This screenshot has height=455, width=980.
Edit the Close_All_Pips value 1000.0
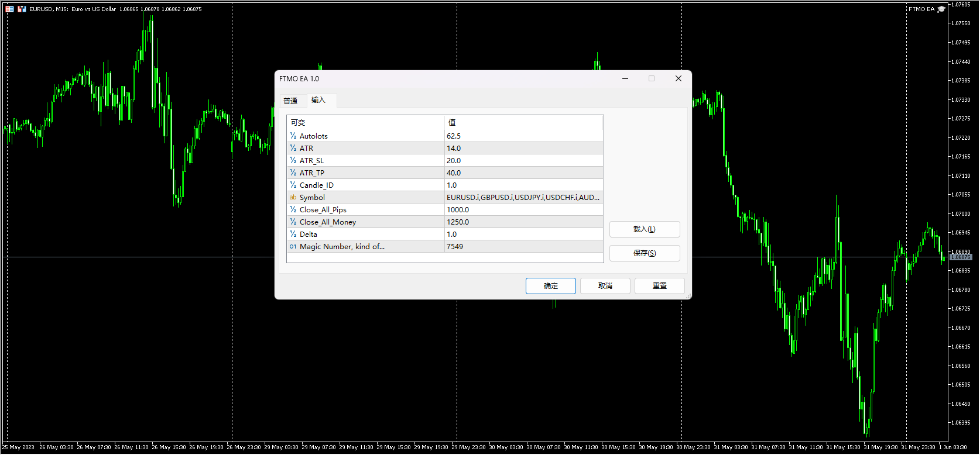tap(524, 209)
